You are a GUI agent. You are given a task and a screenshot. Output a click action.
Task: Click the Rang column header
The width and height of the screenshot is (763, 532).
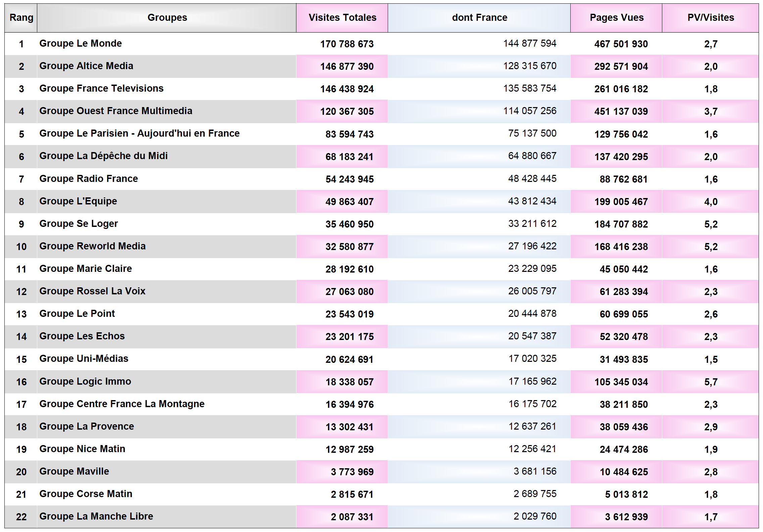point(21,18)
